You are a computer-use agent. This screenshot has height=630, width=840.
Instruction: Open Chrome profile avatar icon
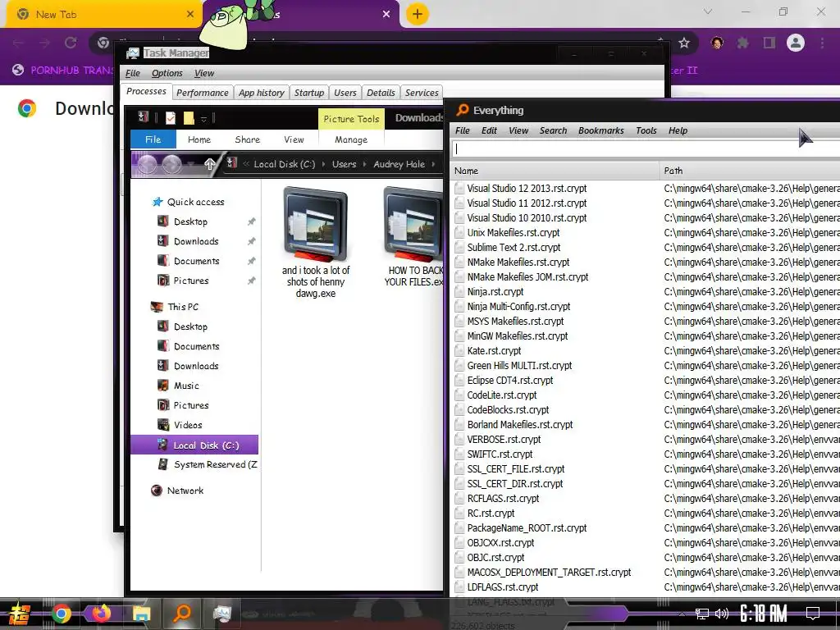[796, 43]
